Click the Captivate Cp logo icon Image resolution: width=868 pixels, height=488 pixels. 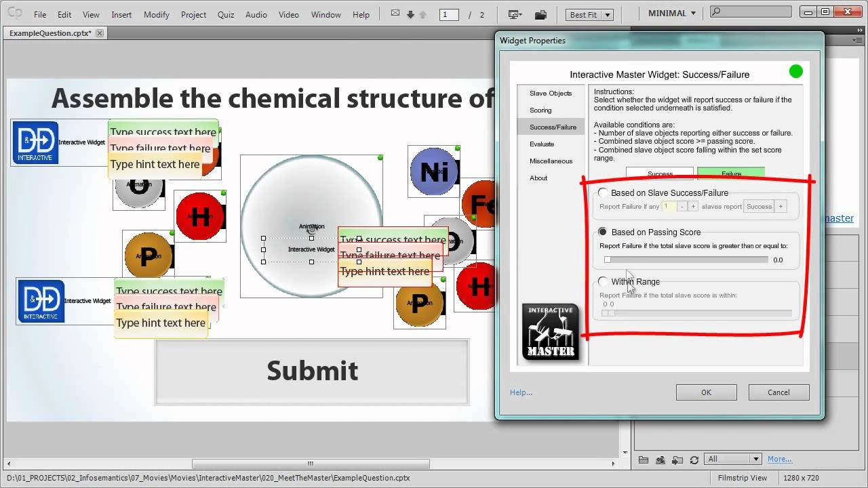[14, 14]
